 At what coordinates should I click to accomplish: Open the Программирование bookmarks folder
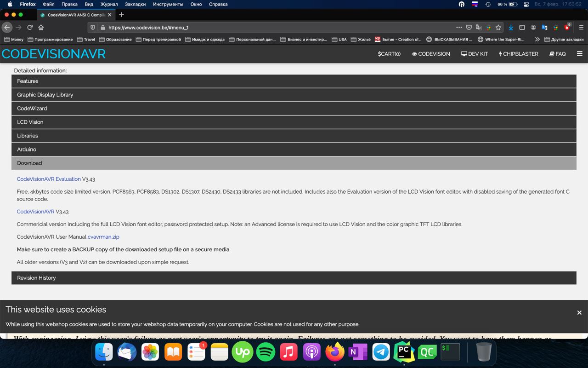[50, 40]
